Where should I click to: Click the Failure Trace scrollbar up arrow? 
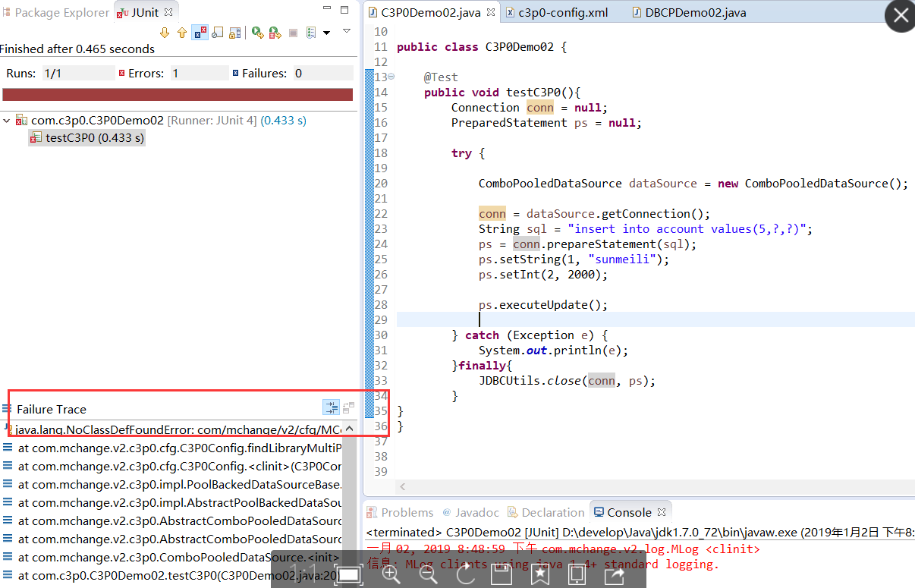[x=348, y=427]
